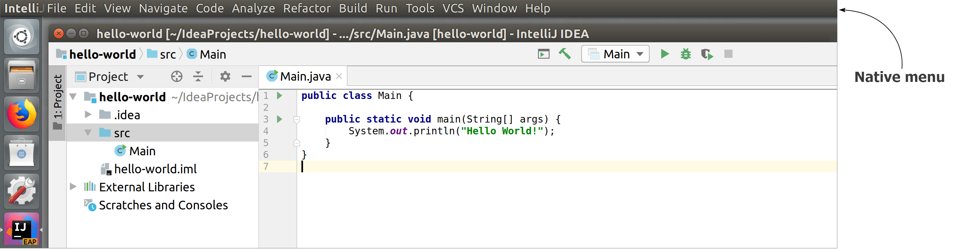The width and height of the screenshot is (980, 249).
Task: Collapse main method using fold marker on line 3
Action: pos(297,120)
